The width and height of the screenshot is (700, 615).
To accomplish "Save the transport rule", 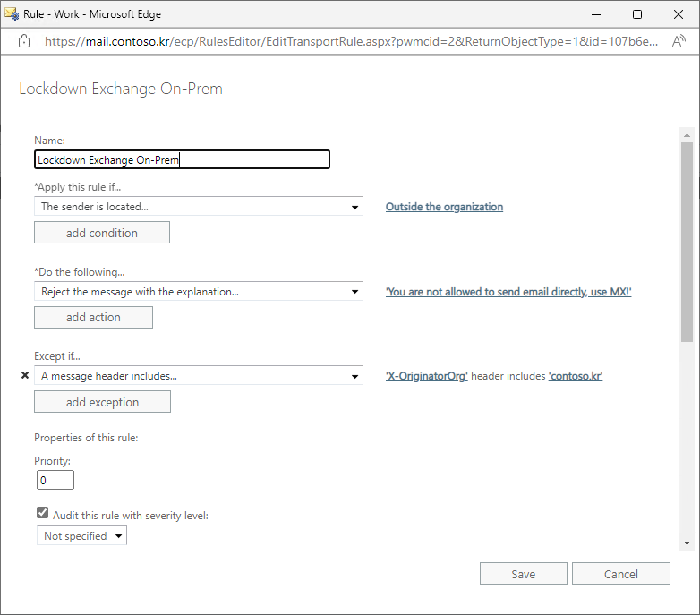I will [524, 574].
